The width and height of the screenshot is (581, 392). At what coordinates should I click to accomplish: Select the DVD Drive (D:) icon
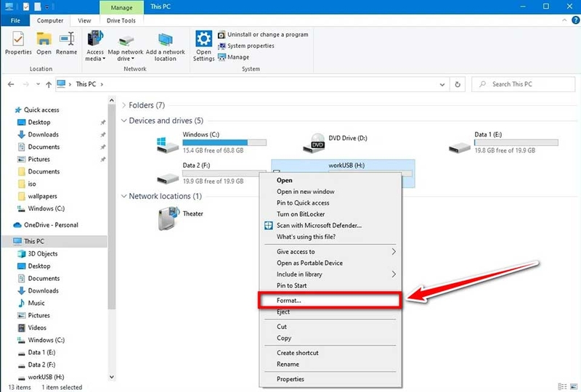[314, 143]
